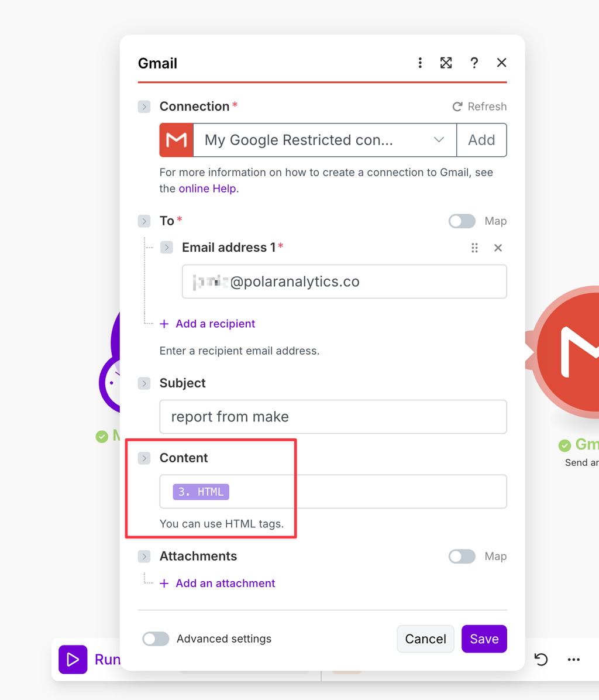Click the Refresh connection icon
This screenshot has width=599, height=700.
[457, 107]
